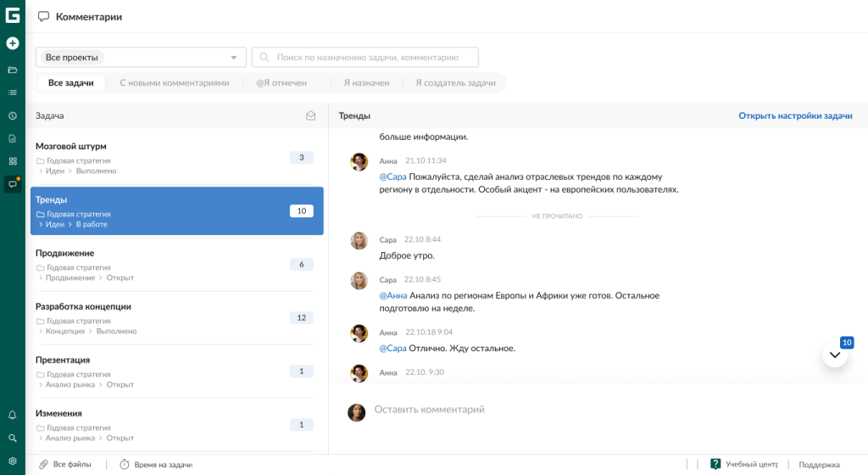Open the notifications bell icon

13,415
